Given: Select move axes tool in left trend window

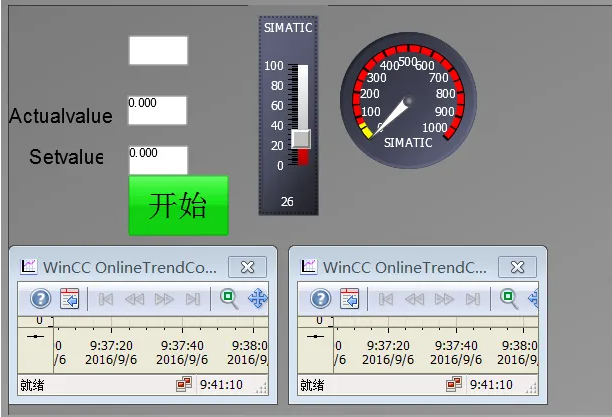Looking at the screenshot, I should (257, 298).
